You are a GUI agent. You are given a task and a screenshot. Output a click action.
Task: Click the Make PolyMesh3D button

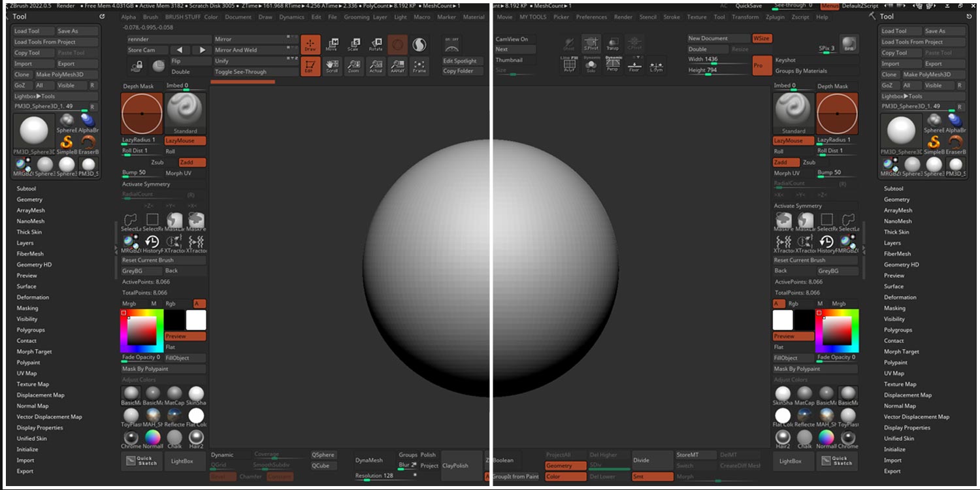[60, 74]
